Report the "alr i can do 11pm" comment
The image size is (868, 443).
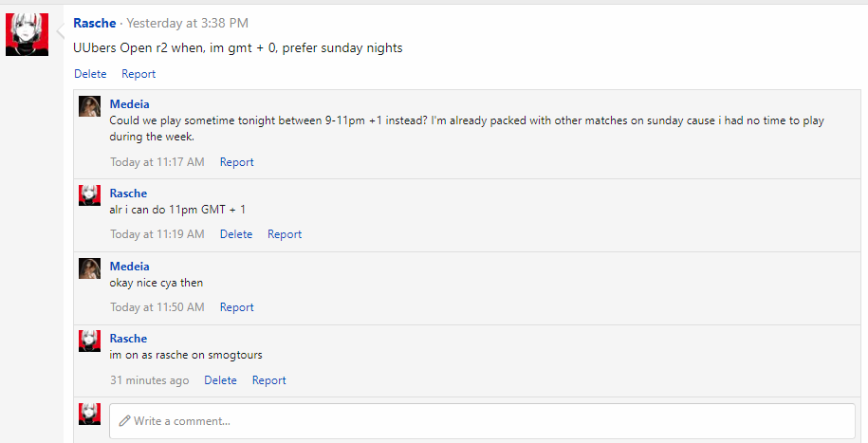285,234
